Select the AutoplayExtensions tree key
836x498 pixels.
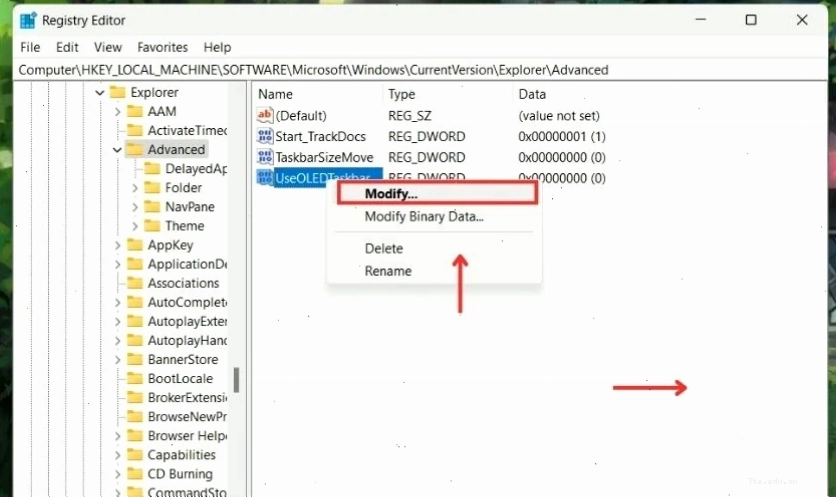click(x=187, y=322)
